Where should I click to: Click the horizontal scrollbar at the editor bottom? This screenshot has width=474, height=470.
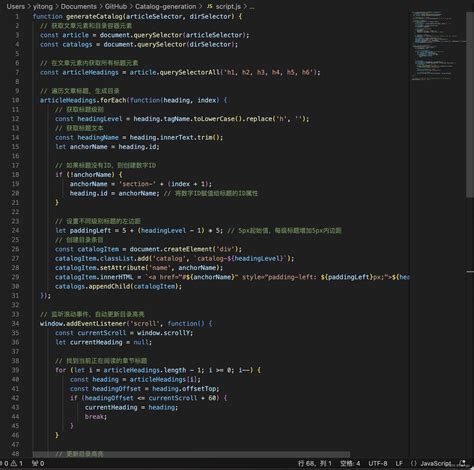pos(191,454)
